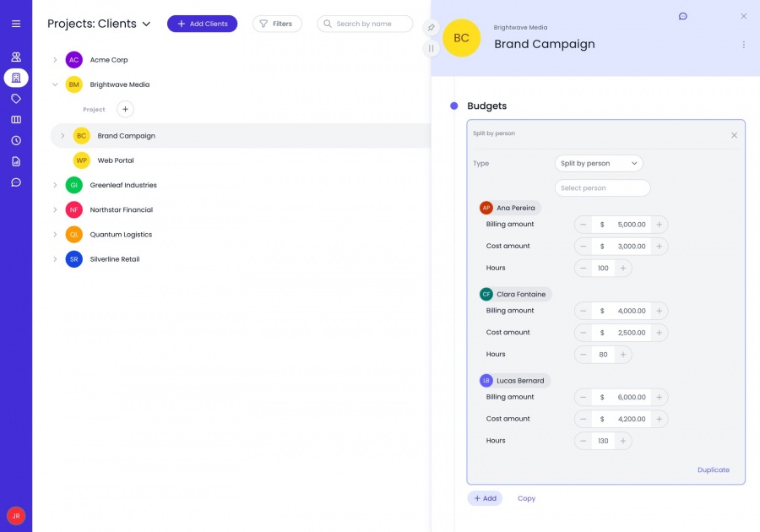This screenshot has height=532, width=760.
Task: Increase Ana Pereira's billing amount with plus
Action: point(659,225)
